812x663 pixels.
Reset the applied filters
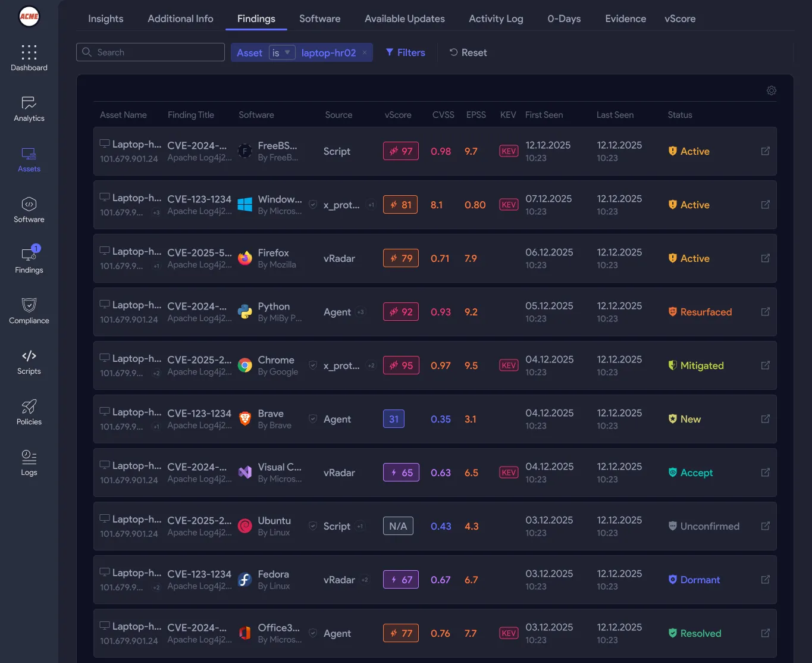click(x=468, y=52)
